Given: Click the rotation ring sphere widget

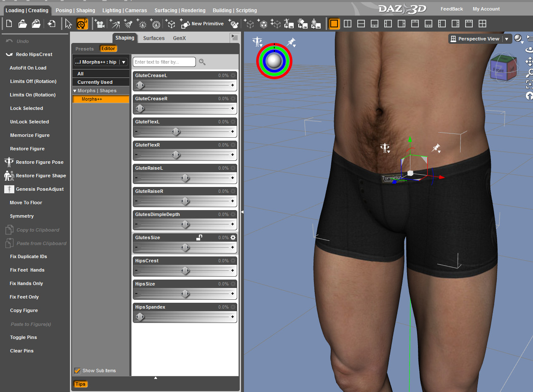Looking at the screenshot, I should (x=274, y=61).
